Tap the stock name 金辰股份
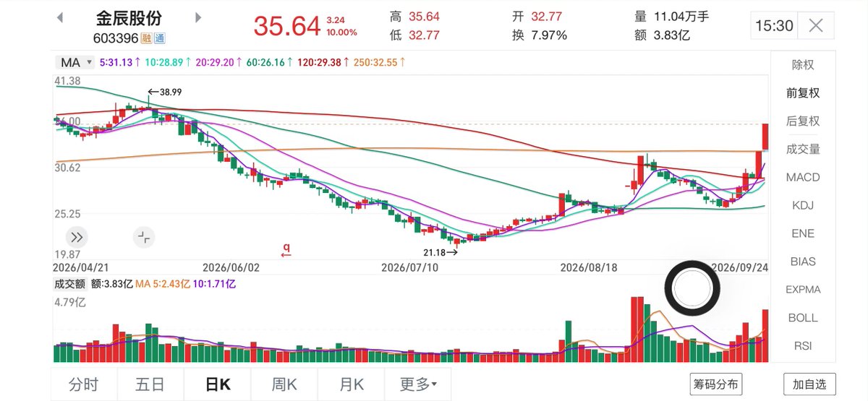The image size is (868, 401). coord(129,17)
